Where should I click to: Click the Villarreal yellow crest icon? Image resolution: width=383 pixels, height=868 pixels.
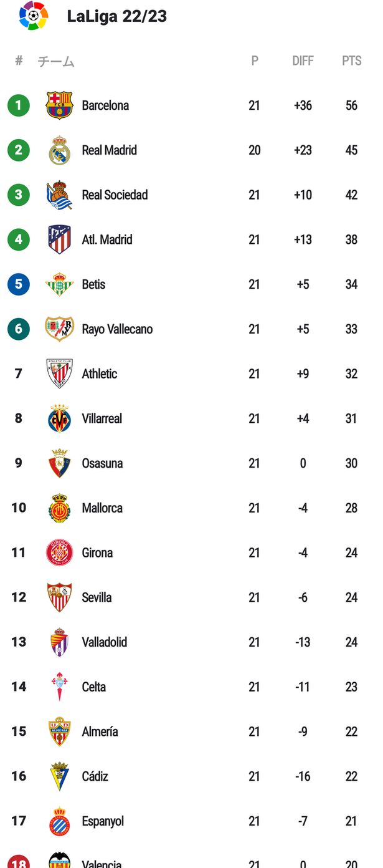click(x=60, y=418)
